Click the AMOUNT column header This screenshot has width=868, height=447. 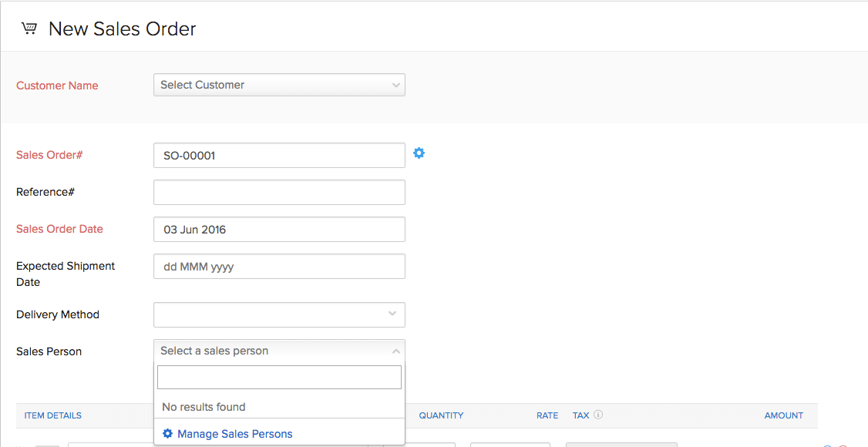783,415
